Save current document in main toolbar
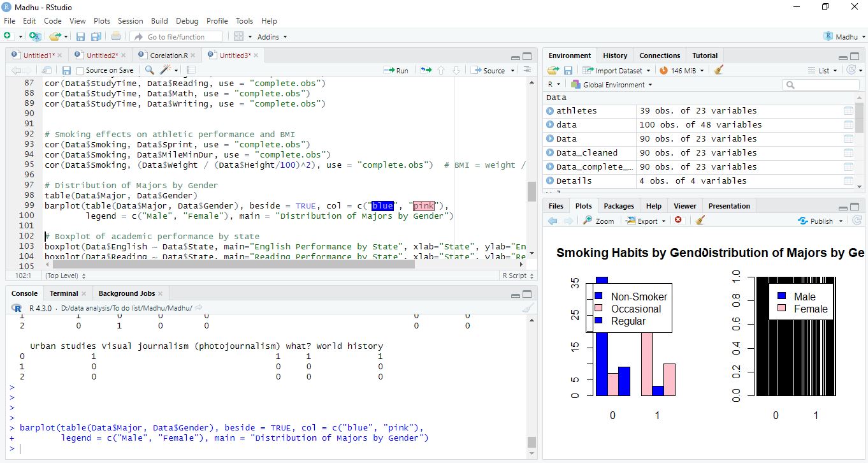This screenshot has height=463, width=868. point(80,36)
